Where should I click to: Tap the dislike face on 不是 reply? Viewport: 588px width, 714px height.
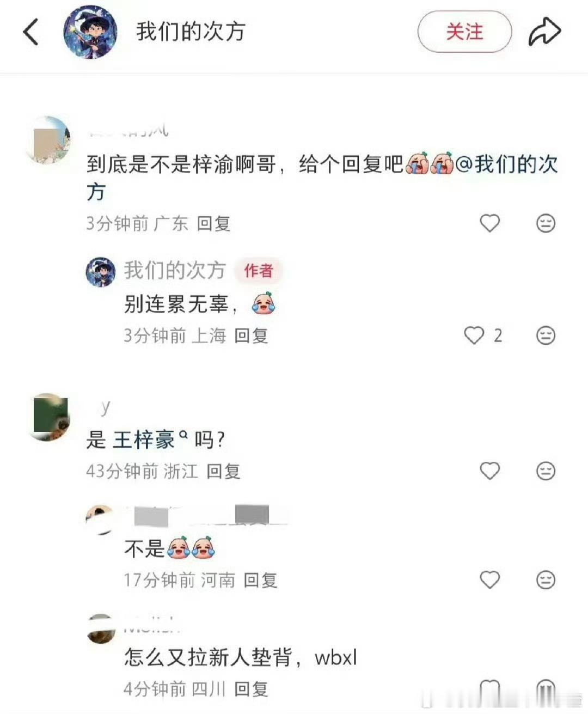coord(546,579)
